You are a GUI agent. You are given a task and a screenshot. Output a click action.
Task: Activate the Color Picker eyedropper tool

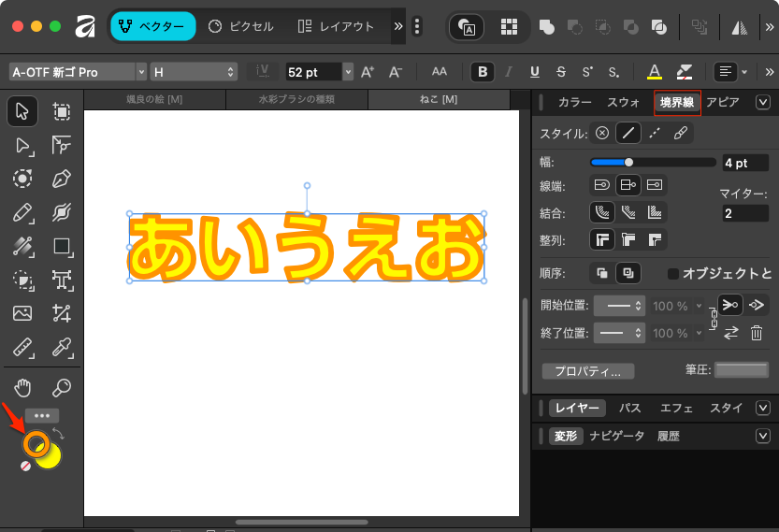click(62, 348)
